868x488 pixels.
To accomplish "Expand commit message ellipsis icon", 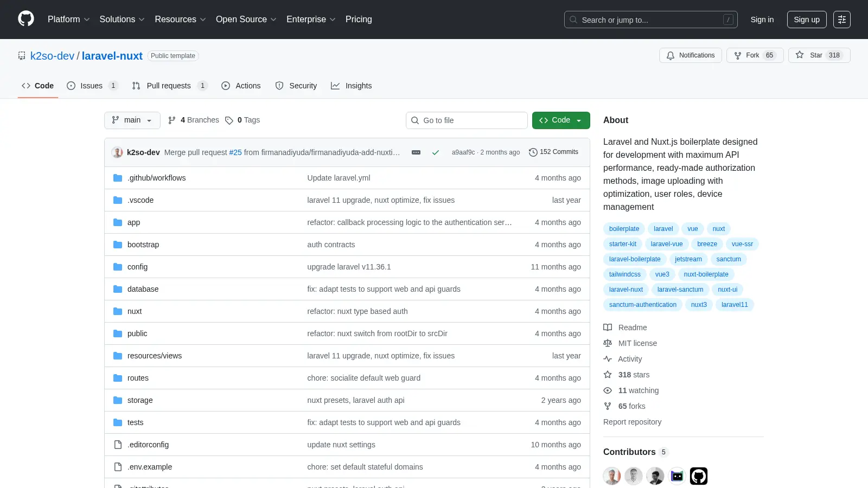I will pos(416,152).
